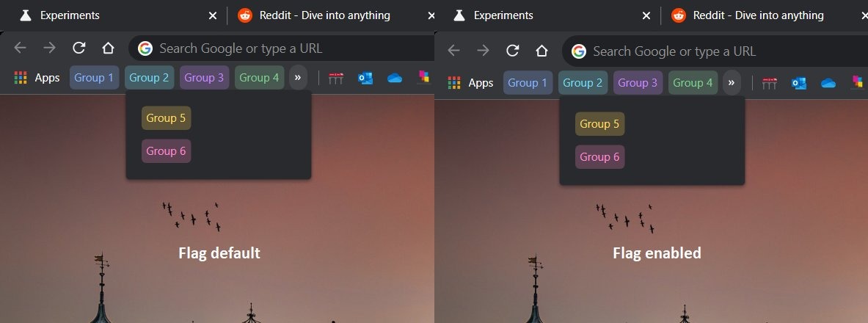868x323 pixels.
Task: Open Apps shortcut in left window
Action: point(37,78)
